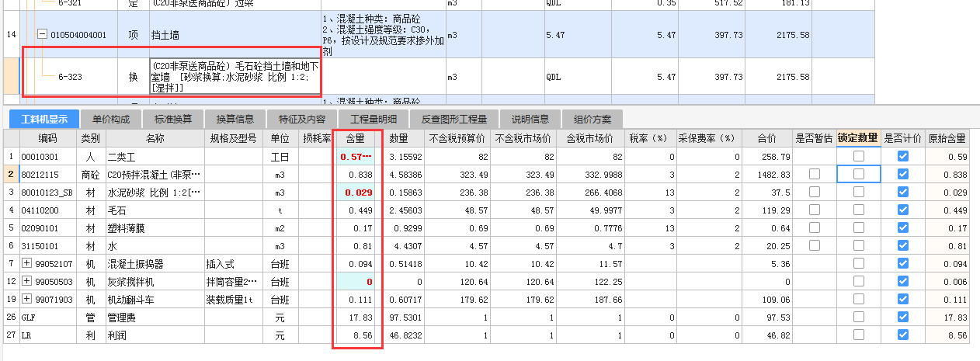
Task: View the 说明信息 tab
Action: click(x=530, y=119)
